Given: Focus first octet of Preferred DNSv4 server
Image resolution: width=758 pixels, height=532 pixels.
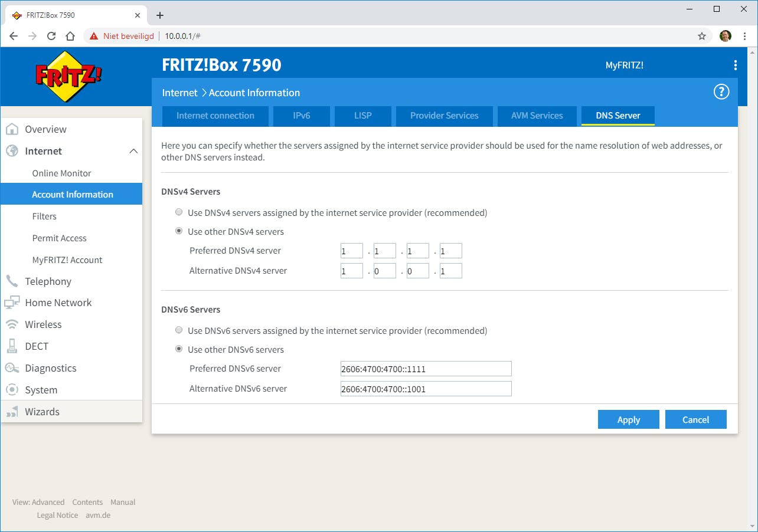Looking at the screenshot, I should point(352,251).
